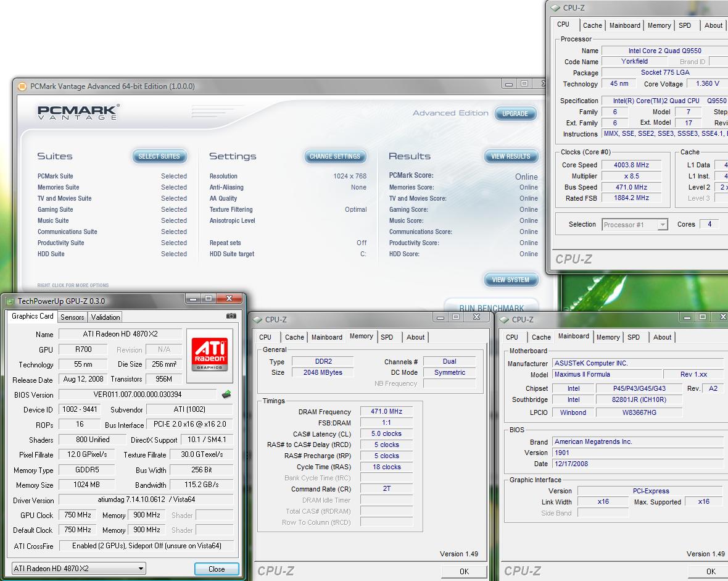Click the View System button
Screen dimensions: 728x581
pyautogui.click(x=511, y=280)
